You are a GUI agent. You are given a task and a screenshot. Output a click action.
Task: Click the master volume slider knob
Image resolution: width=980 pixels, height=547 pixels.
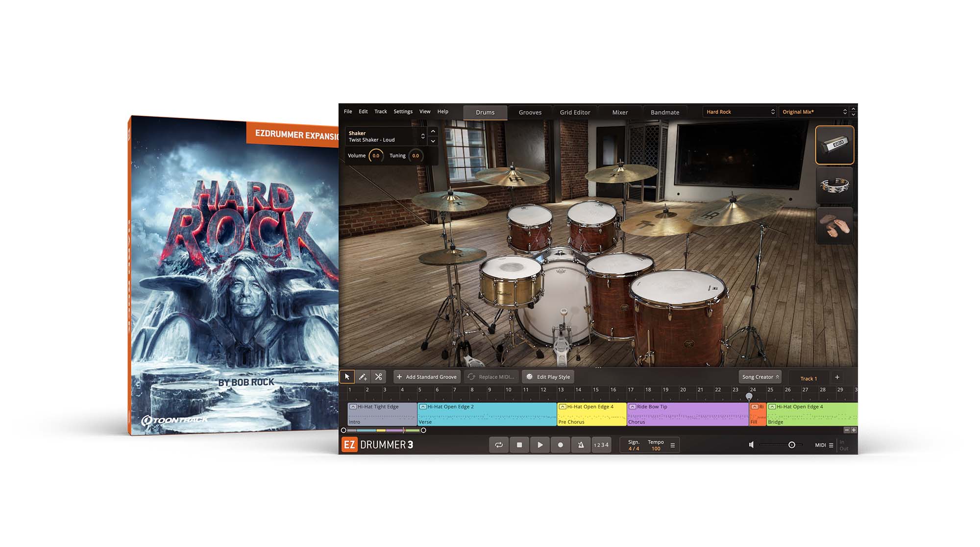791,445
